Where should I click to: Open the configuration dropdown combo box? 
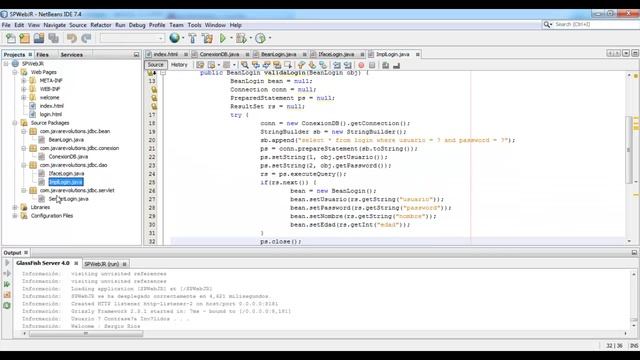coord(132,38)
